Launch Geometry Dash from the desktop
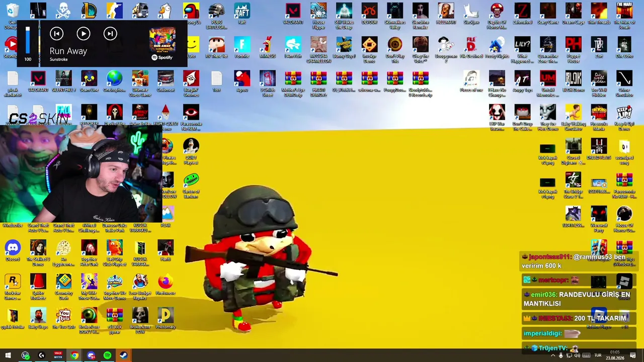Screen dimensions: 644x362 tap(63, 287)
